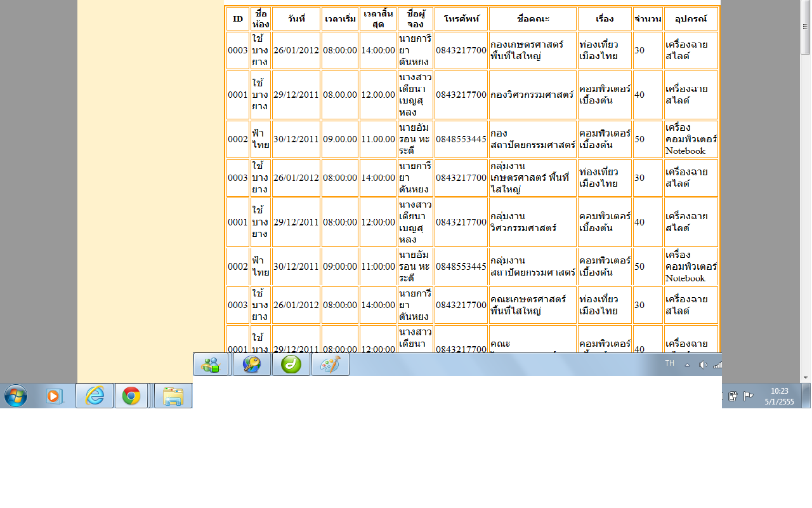Click the TH language indicator
Screen dimensions: 812x508
(x=670, y=363)
